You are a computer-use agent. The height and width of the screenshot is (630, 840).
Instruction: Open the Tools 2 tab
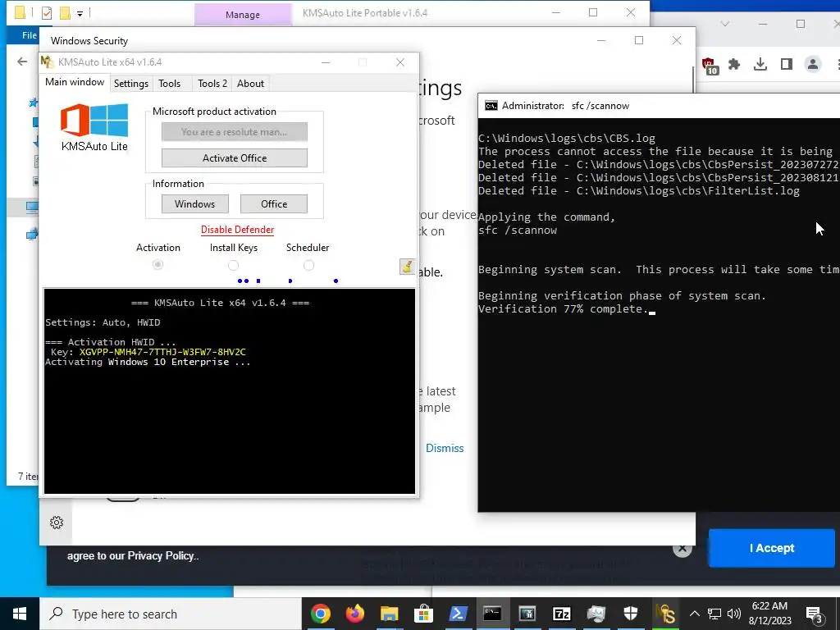click(212, 84)
